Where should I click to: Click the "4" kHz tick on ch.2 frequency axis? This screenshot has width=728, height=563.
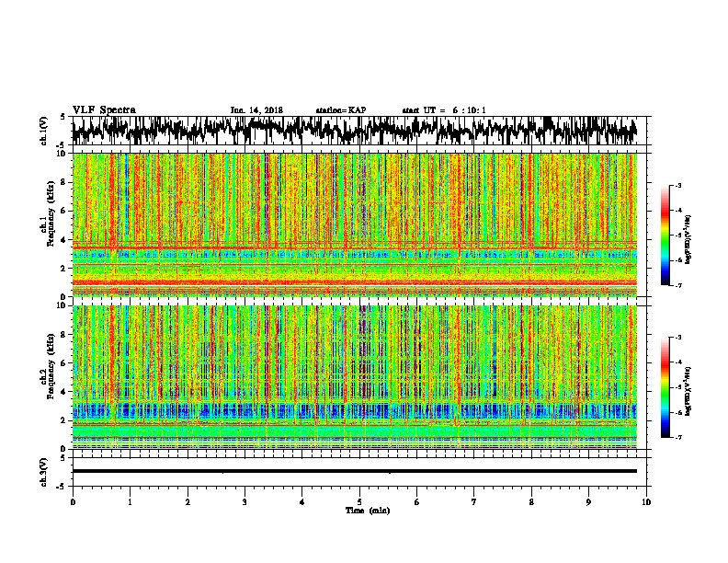coord(64,392)
